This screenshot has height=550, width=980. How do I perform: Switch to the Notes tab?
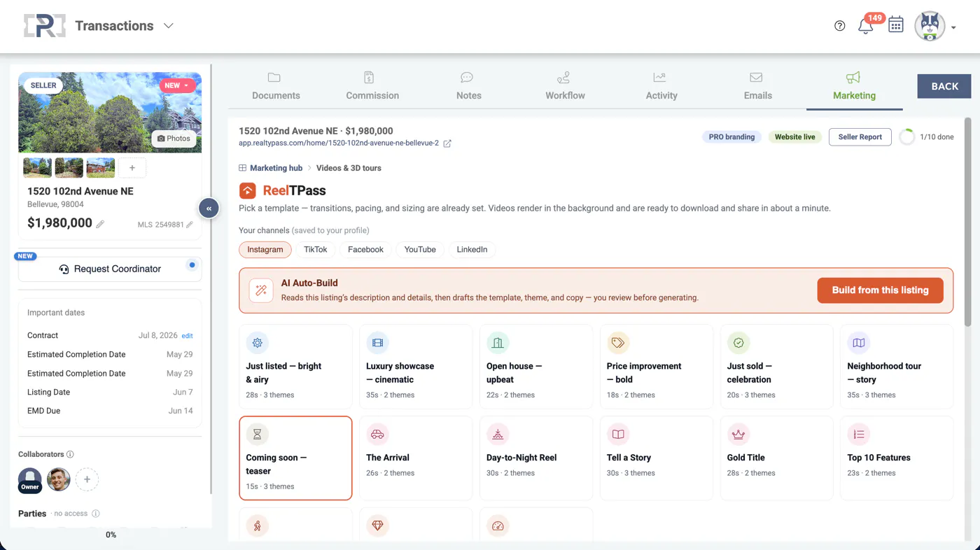pyautogui.click(x=468, y=86)
